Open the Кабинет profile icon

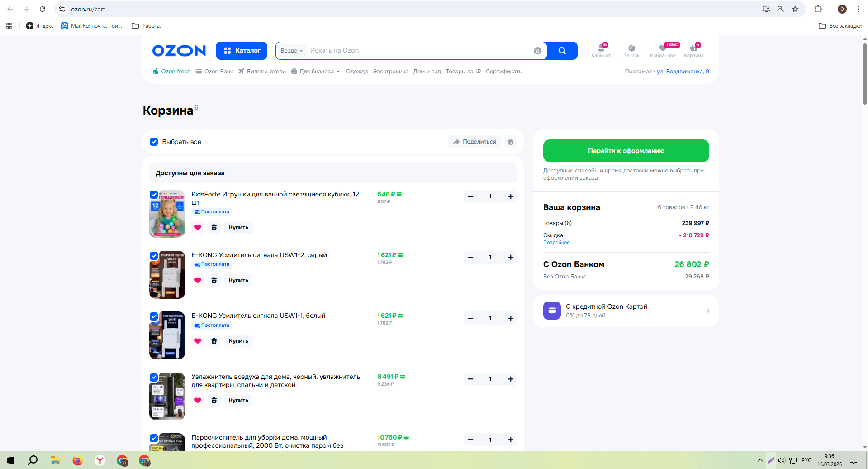point(601,50)
